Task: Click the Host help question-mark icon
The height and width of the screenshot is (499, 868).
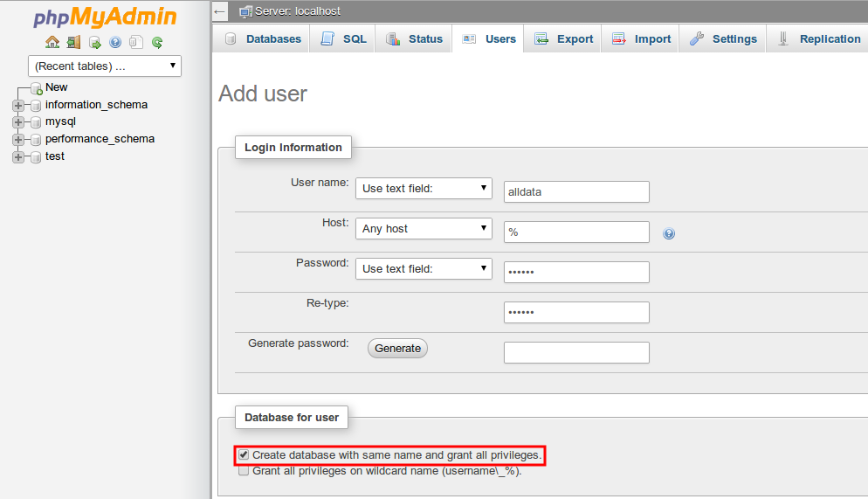Action: [669, 233]
